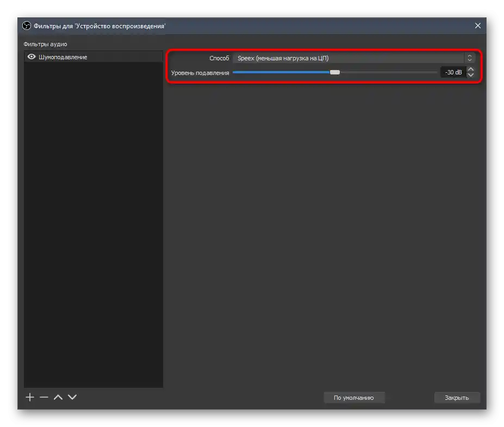Decrease suppression level with down stepper arrow

coord(471,75)
